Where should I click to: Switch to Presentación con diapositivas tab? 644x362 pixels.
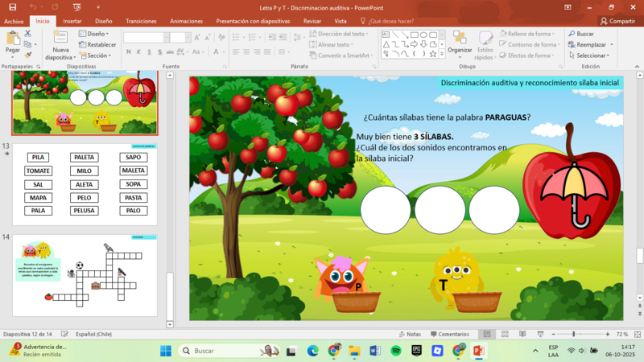[x=253, y=21]
